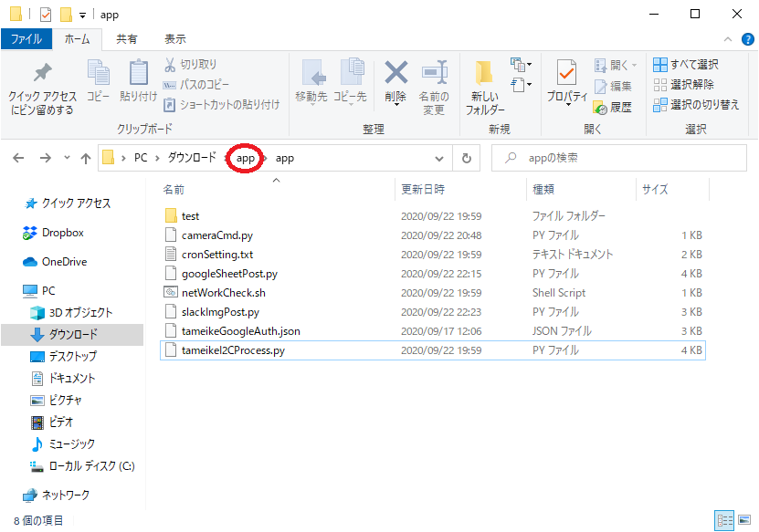
Task: Click the Delete icon in the ribbon
Action: [395, 73]
